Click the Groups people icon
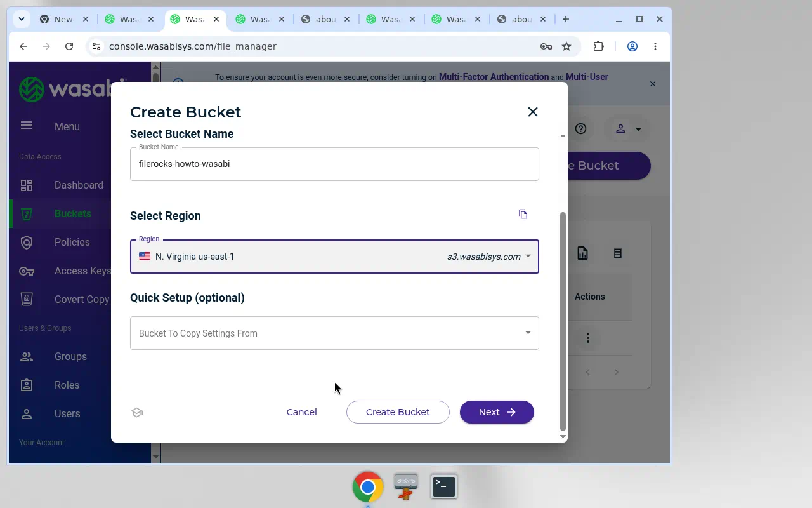 click(27, 357)
